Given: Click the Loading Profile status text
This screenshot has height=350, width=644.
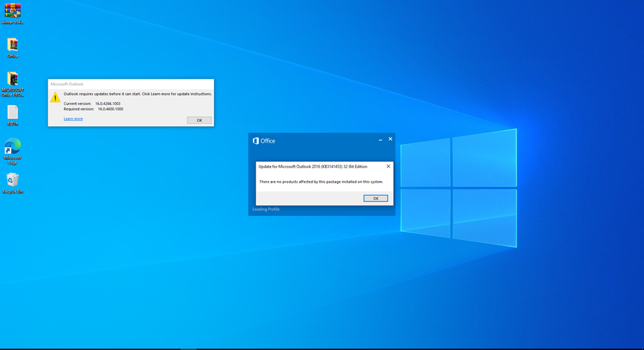Looking at the screenshot, I should coord(266,209).
